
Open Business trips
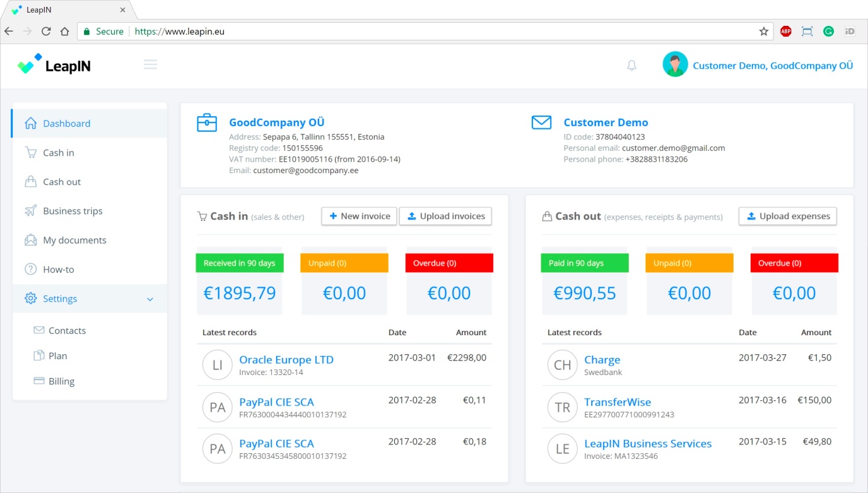click(x=90, y=211)
